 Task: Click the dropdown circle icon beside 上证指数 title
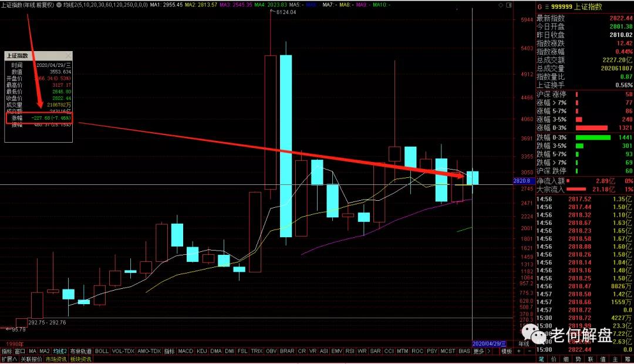[59, 5]
